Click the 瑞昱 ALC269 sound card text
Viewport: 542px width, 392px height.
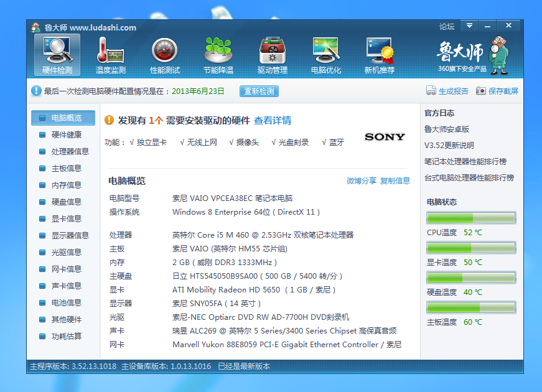pos(284,331)
